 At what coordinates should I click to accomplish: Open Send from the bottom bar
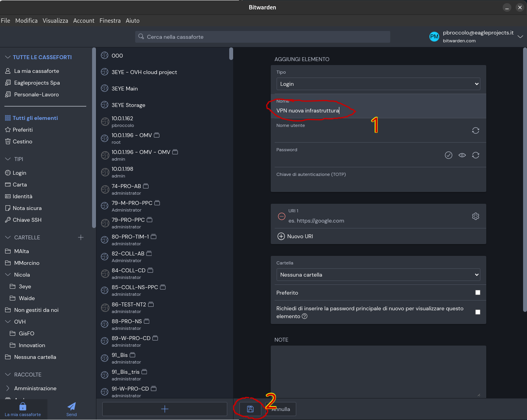[x=71, y=409]
